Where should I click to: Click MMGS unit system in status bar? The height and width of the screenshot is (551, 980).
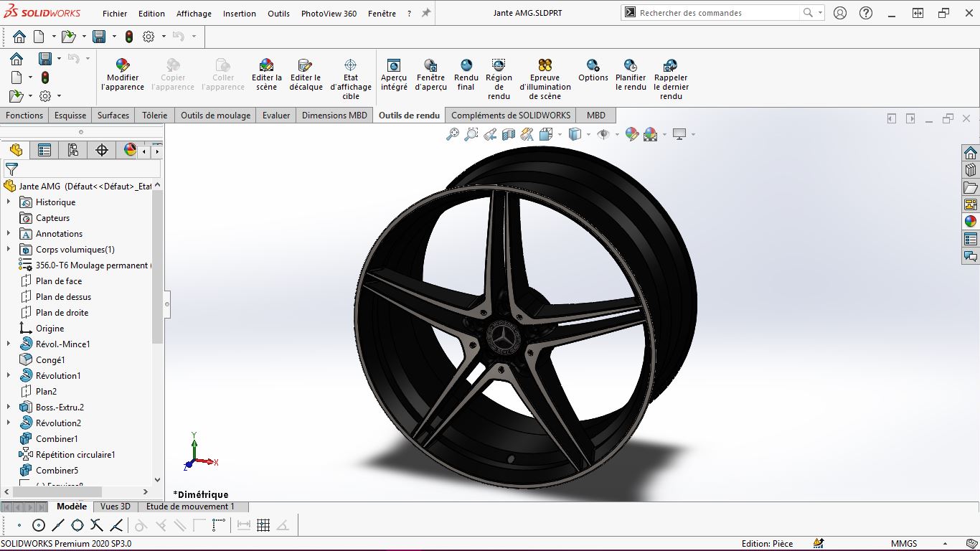click(904, 544)
